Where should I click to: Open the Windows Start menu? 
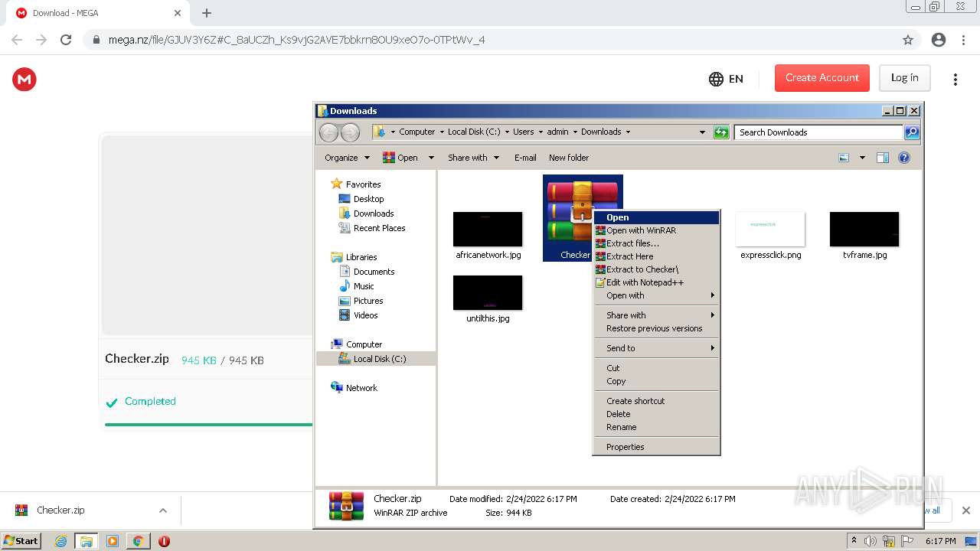[21, 541]
